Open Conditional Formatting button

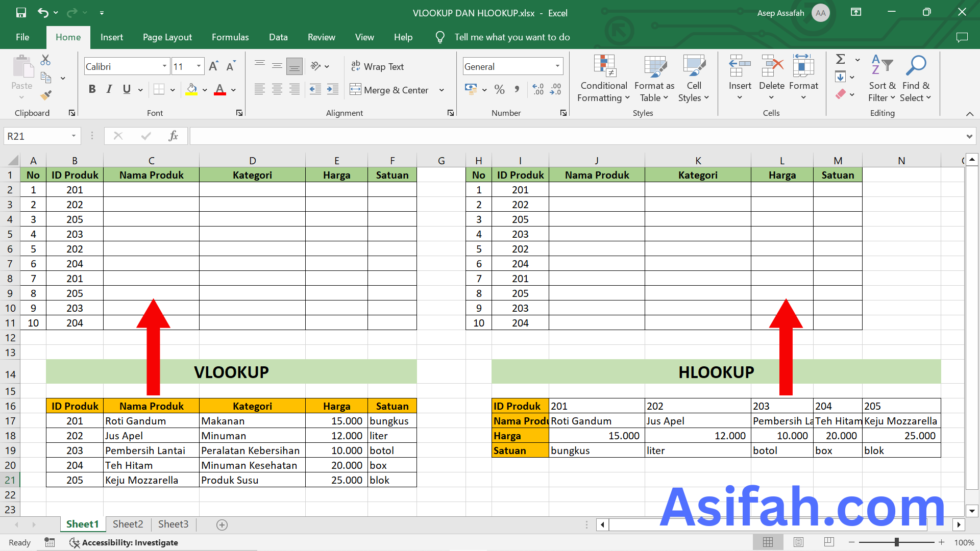tap(603, 79)
